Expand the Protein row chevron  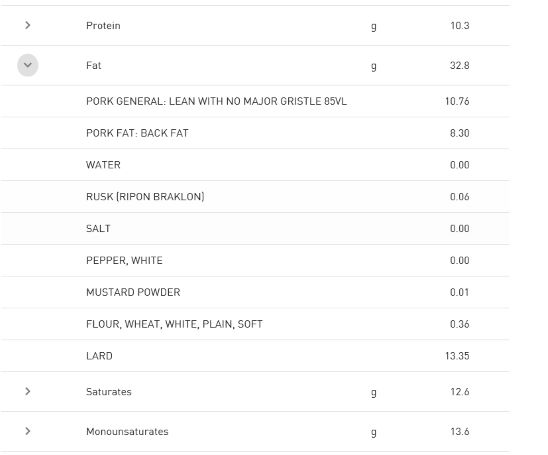tap(28, 25)
